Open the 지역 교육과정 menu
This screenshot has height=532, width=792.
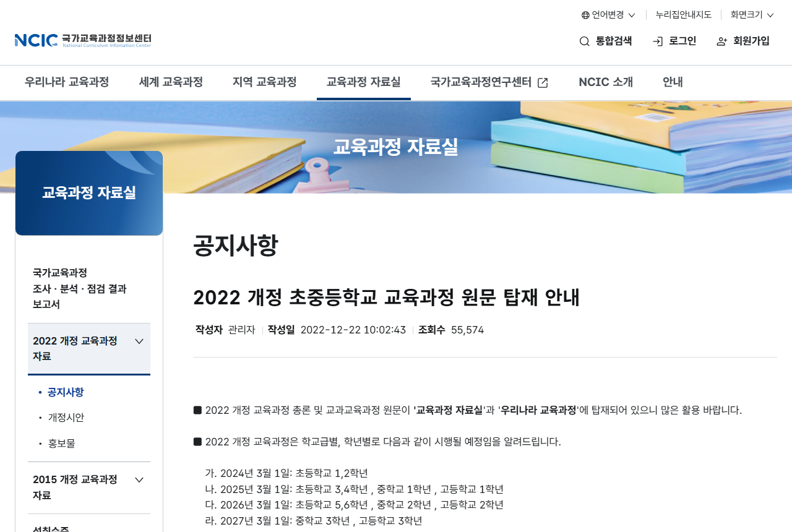click(265, 82)
